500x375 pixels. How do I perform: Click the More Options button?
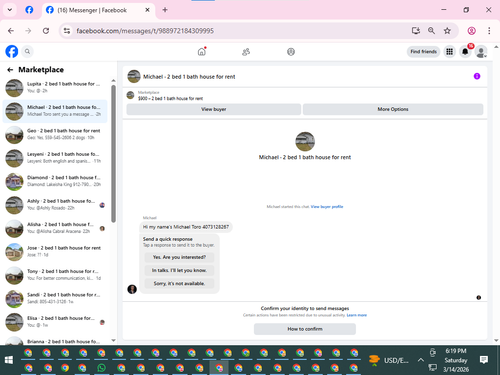(393, 109)
